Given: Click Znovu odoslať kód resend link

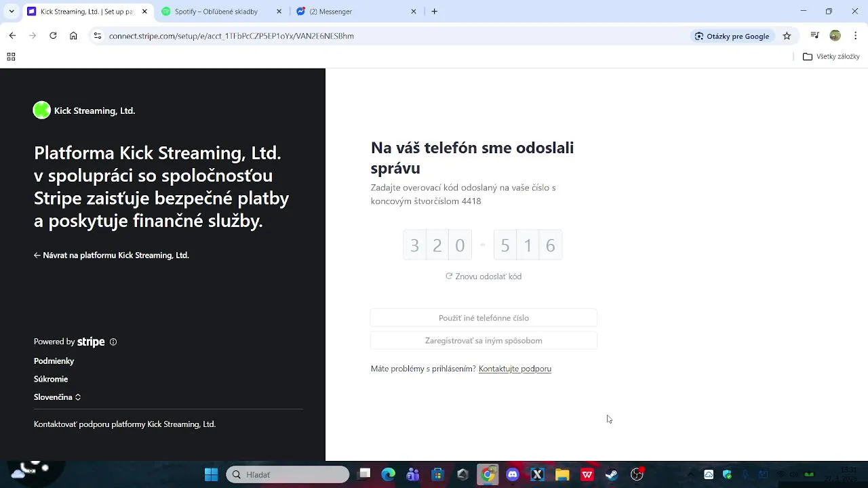Looking at the screenshot, I should [484, 277].
